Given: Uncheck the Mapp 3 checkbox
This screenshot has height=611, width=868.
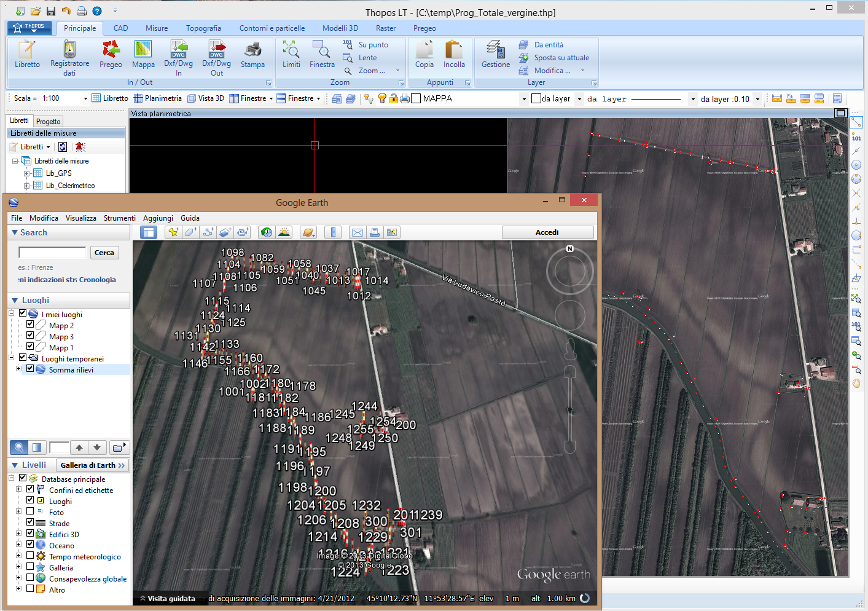Looking at the screenshot, I should point(29,336).
